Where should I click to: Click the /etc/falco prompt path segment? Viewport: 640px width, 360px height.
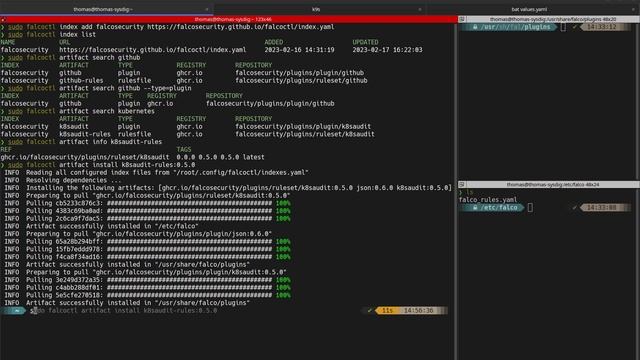pos(499,208)
